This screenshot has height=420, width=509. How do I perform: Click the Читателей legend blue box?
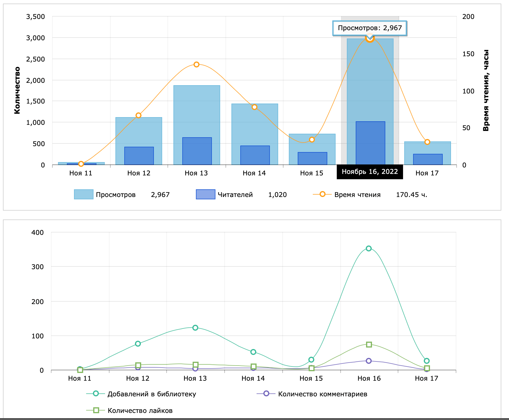click(x=205, y=194)
